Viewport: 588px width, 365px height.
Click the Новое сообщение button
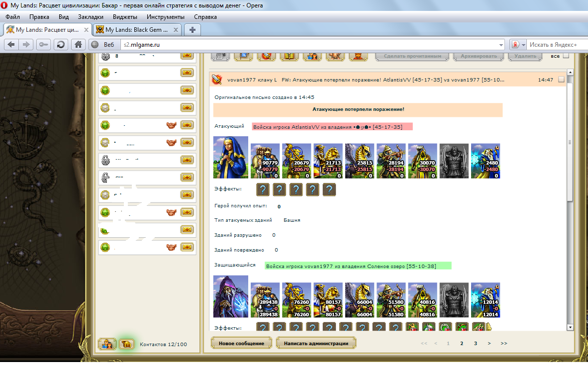tap(241, 343)
